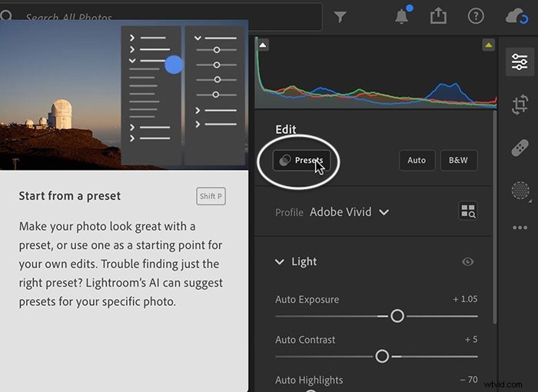538x392 pixels.
Task: Click the Edit panel heading
Action: pyautogui.click(x=285, y=129)
